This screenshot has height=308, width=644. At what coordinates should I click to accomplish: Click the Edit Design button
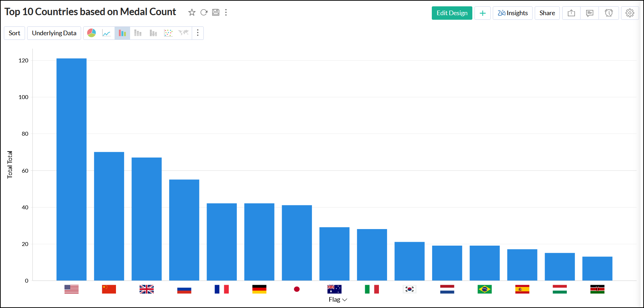(452, 13)
